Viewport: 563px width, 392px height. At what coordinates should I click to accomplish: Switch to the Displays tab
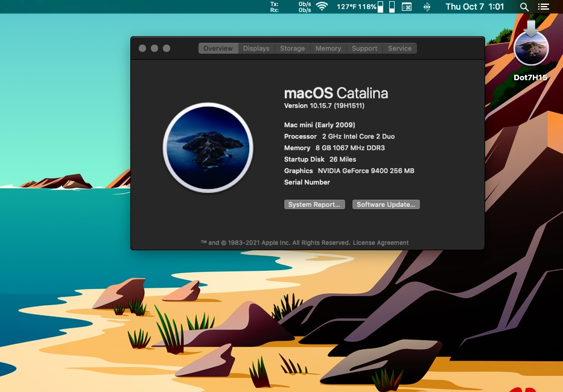tap(256, 48)
